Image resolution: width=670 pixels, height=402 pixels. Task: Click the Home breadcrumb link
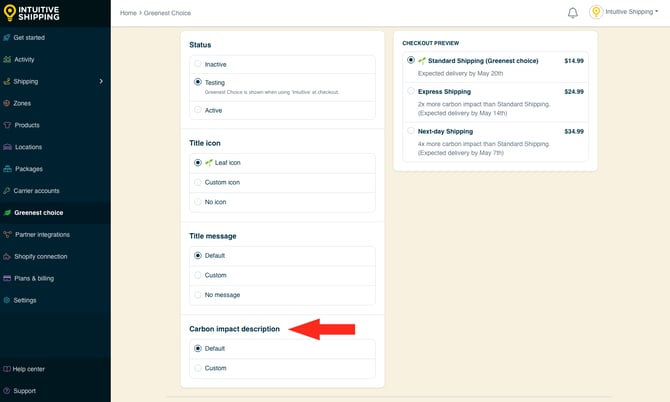pyautogui.click(x=128, y=13)
